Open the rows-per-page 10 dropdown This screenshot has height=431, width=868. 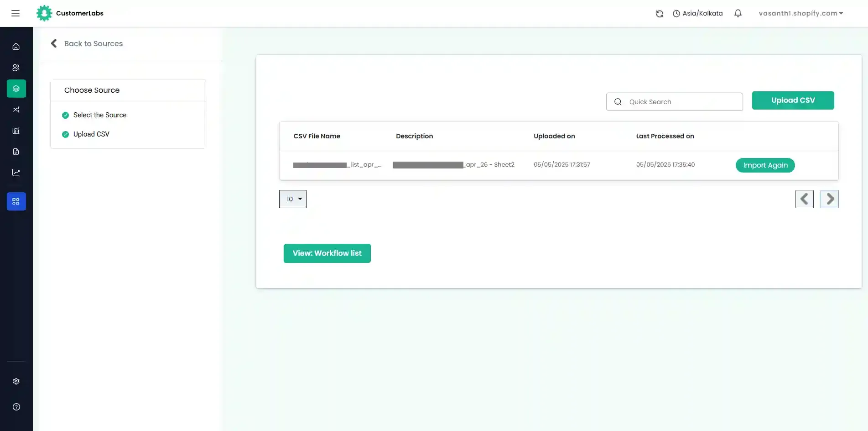click(293, 199)
